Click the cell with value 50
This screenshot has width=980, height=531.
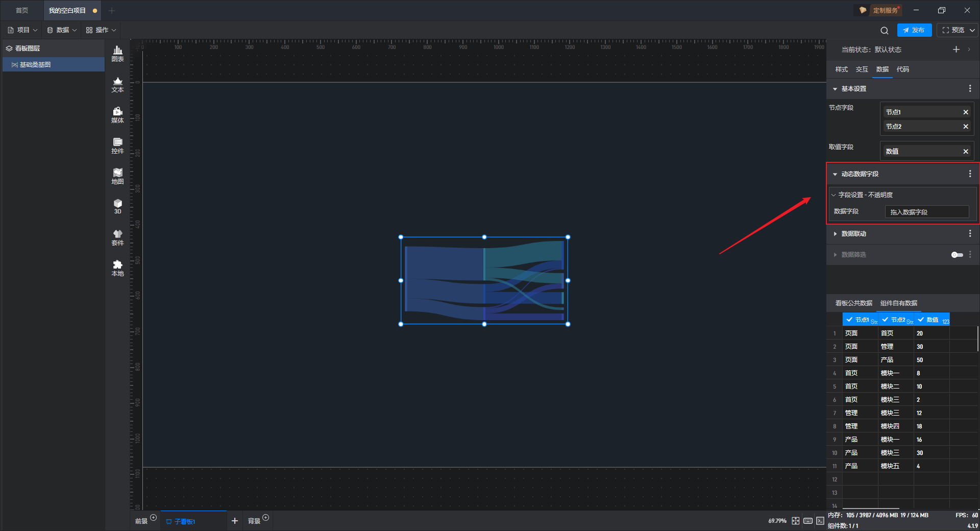click(x=931, y=360)
